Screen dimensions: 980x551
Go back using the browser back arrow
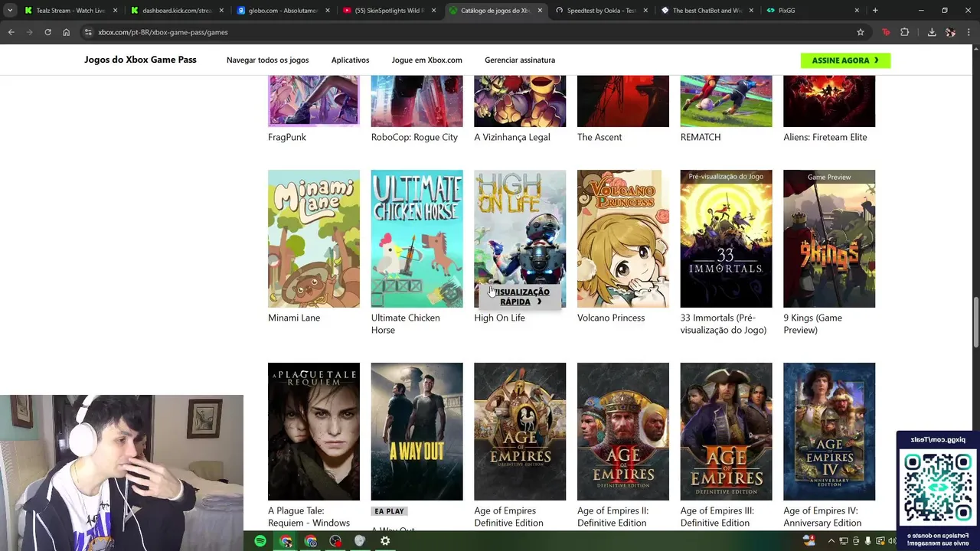coord(11,32)
